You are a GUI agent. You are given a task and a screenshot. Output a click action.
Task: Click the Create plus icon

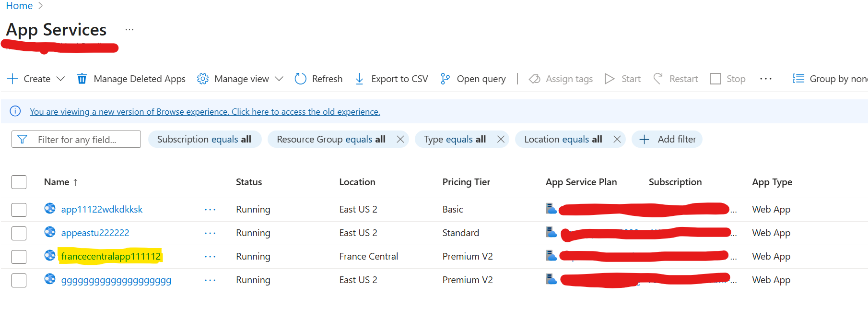(x=12, y=79)
